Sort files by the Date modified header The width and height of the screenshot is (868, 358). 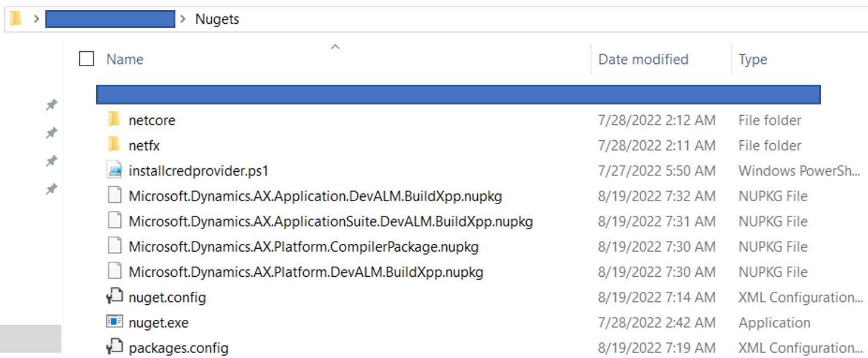coord(643,59)
